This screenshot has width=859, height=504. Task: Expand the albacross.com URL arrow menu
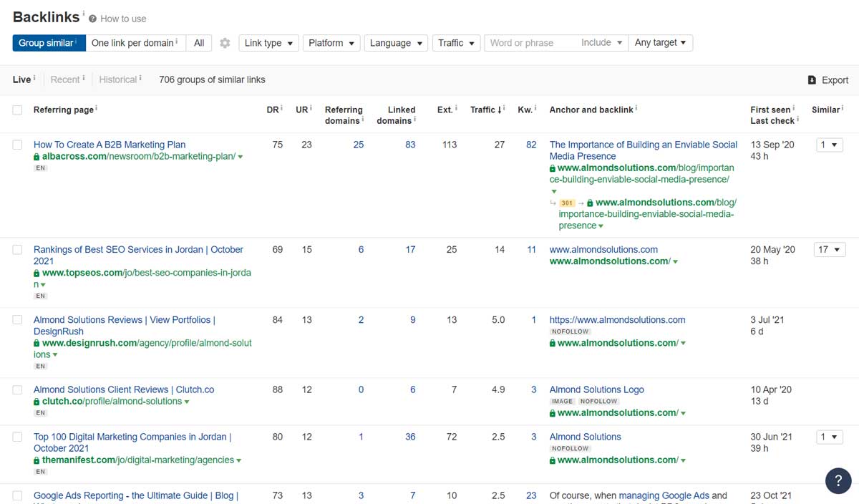241,157
